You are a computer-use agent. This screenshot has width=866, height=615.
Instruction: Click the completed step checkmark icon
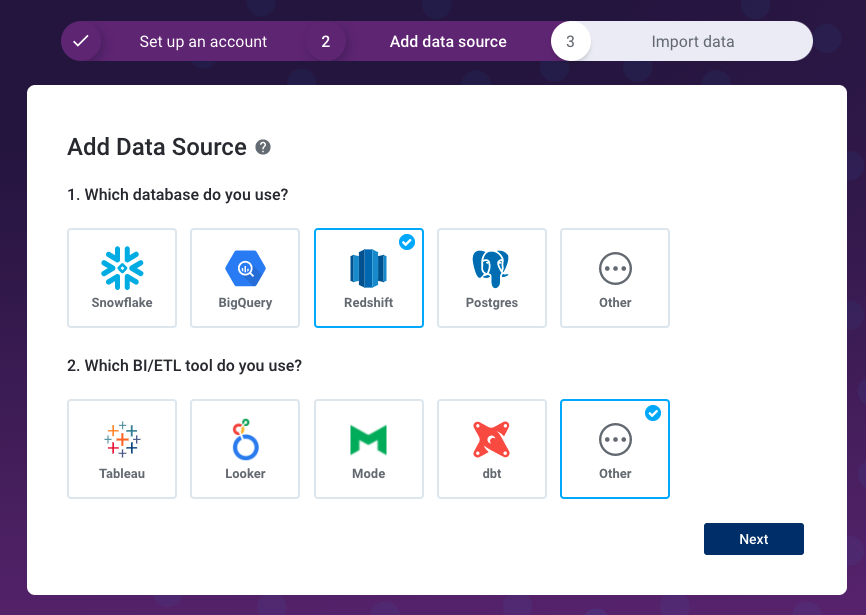[81, 41]
